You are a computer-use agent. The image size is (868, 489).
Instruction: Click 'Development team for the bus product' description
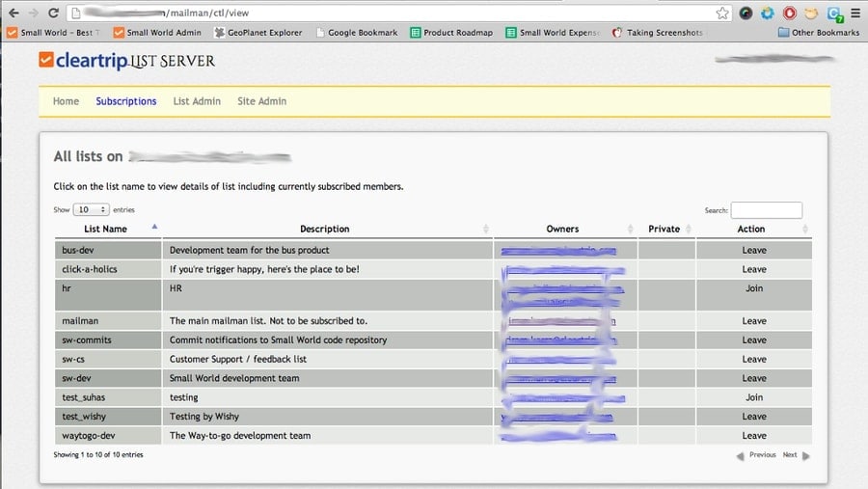pos(249,251)
